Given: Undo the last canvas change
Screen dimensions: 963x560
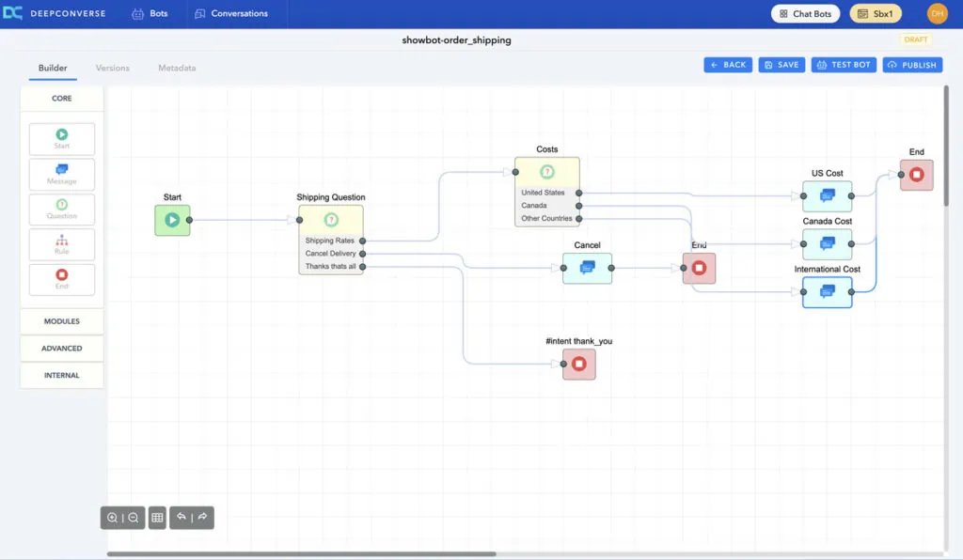Looking at the screenshot, I should [x=182, y=518].
